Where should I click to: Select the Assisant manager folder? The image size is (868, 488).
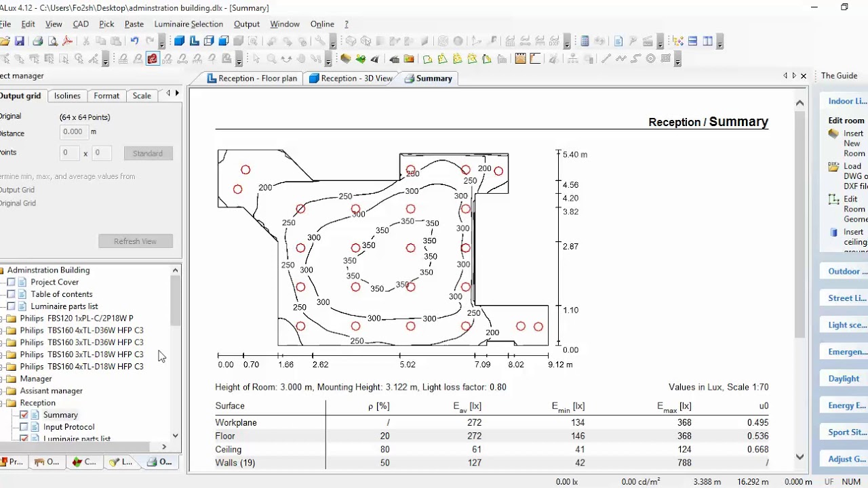pyautogui.click(x=51, y=391)
